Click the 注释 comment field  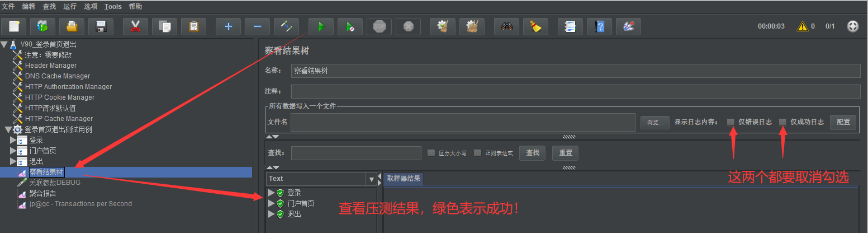coord(576,91)
